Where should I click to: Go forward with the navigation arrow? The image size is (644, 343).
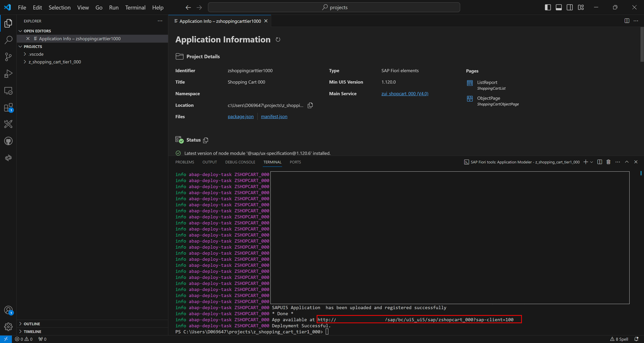coord(199,8)
